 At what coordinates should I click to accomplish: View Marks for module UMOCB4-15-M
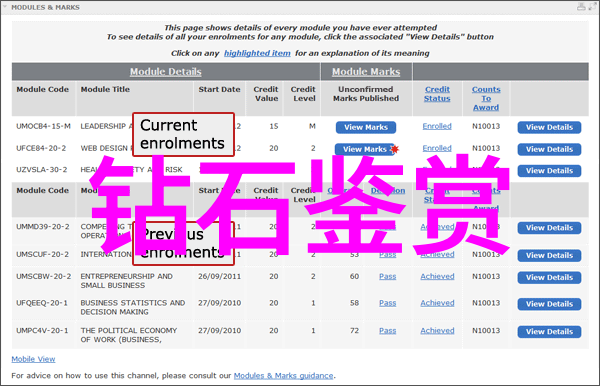pyautogui.click(x=366, y=127)
